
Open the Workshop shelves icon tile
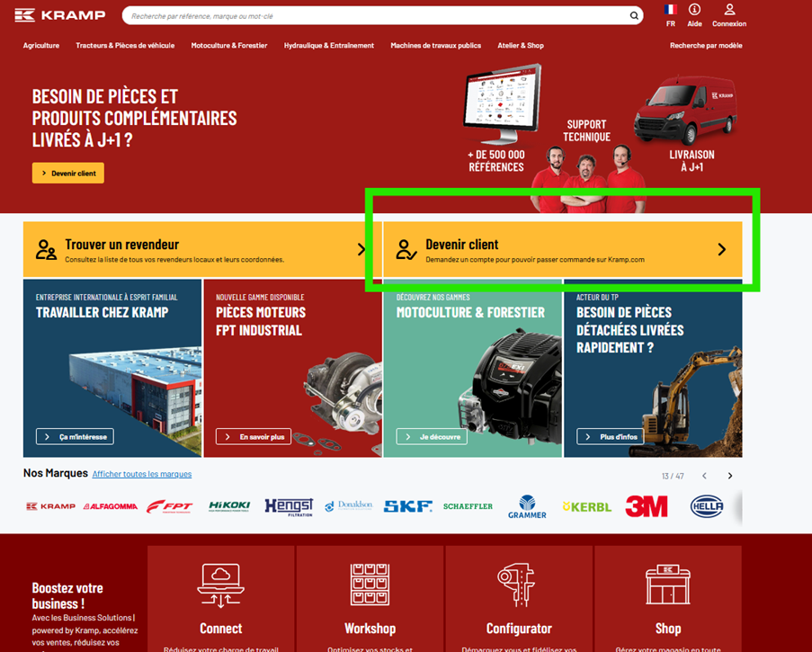[x=370, y=585]
